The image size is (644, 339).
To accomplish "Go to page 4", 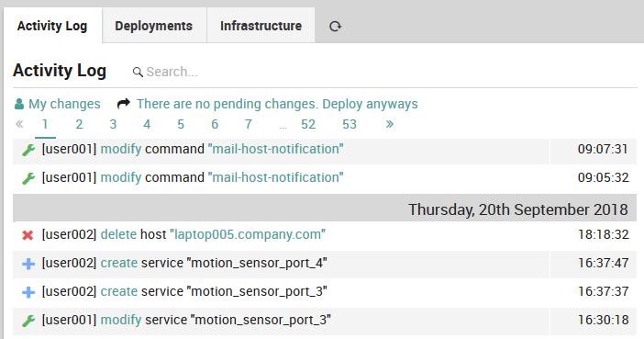I will point(147,124).
